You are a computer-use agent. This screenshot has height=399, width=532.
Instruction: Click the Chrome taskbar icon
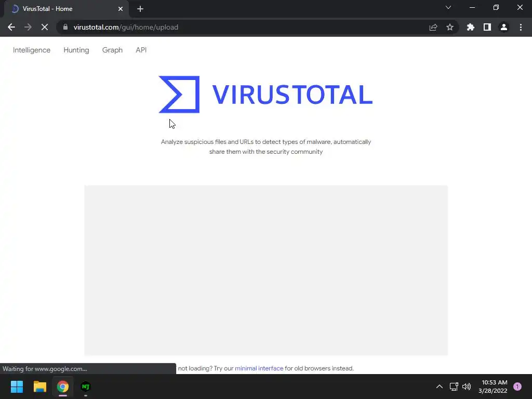click(63, 387)
